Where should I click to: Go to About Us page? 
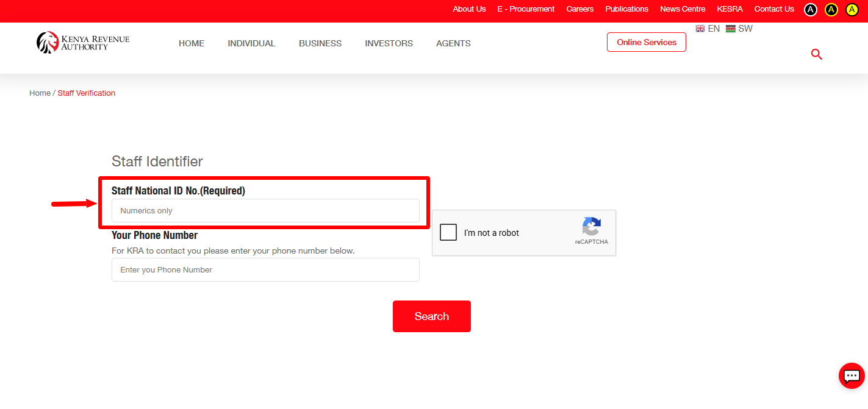(469, 9)
